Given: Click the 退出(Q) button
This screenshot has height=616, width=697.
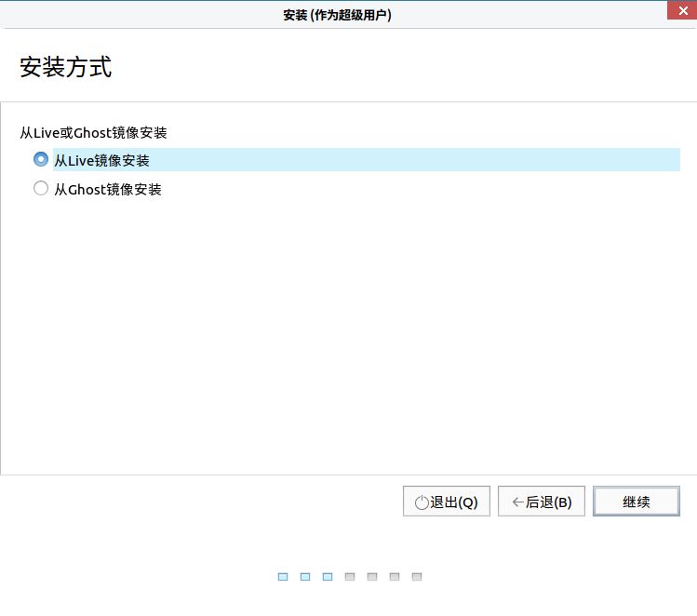Looking at the screenshot, I should coord(447,502).
